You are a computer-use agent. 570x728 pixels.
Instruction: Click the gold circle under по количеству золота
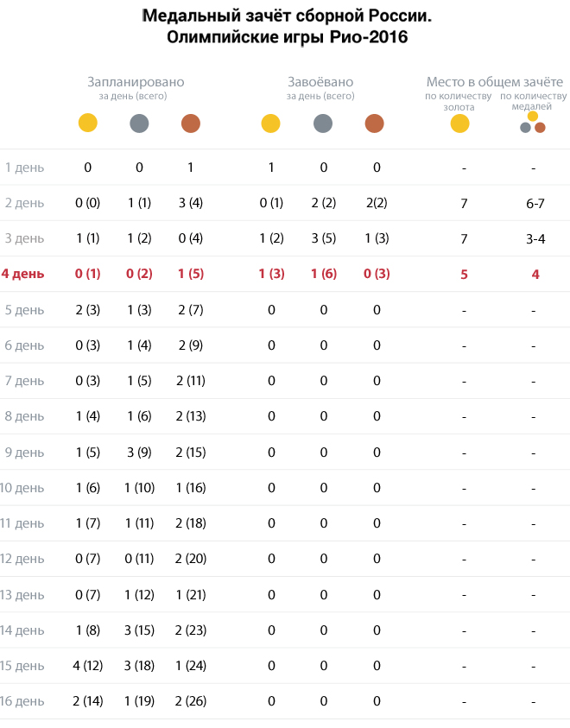tap(460, 123)
